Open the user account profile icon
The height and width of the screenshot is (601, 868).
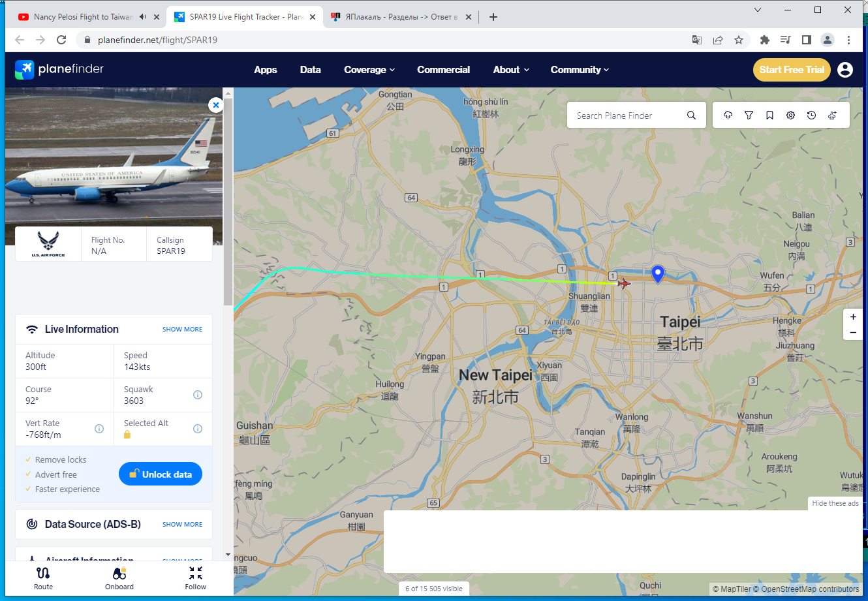point(845,70)
